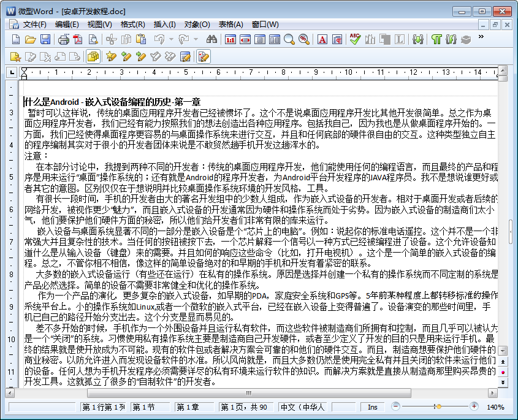This screenshot has width=518, height=420.
Task: Show more toolbar buttons chevron
Action: pos(481,36)
